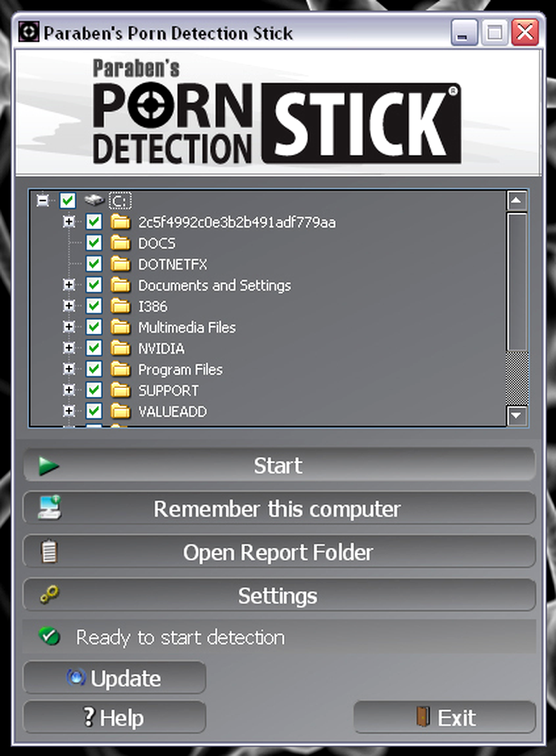Click the computer icon beside Remember this computer
The width and height of the screenshot is (556, 756).
click(50, 507)
